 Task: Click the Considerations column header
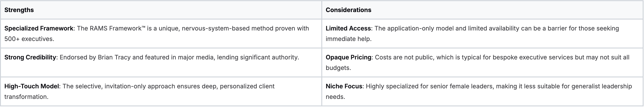348,10
